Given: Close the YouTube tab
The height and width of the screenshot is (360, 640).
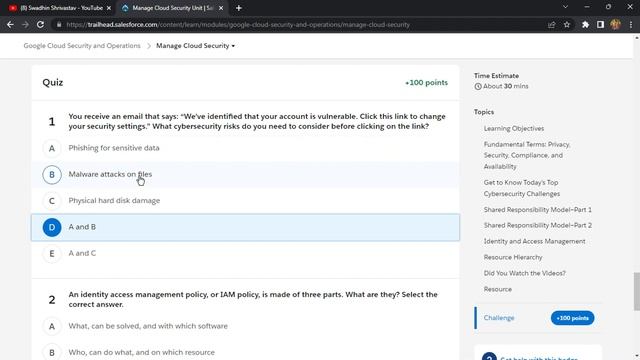Looking at the screenshot, I should [109, 8].
